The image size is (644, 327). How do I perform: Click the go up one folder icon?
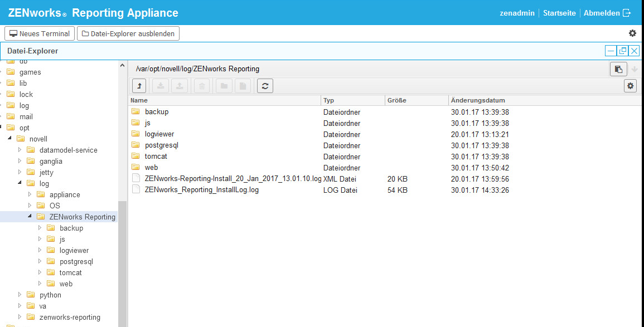coord(139,86)
